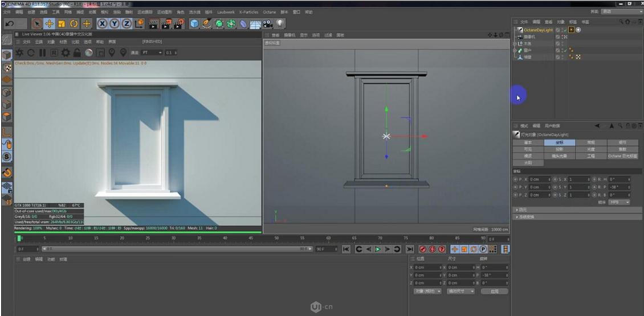Image resolution: width=644 pixels, height=316 pixels.
Task: Open the Octane menu in main menu bar
Action: (x=270, y=12)
